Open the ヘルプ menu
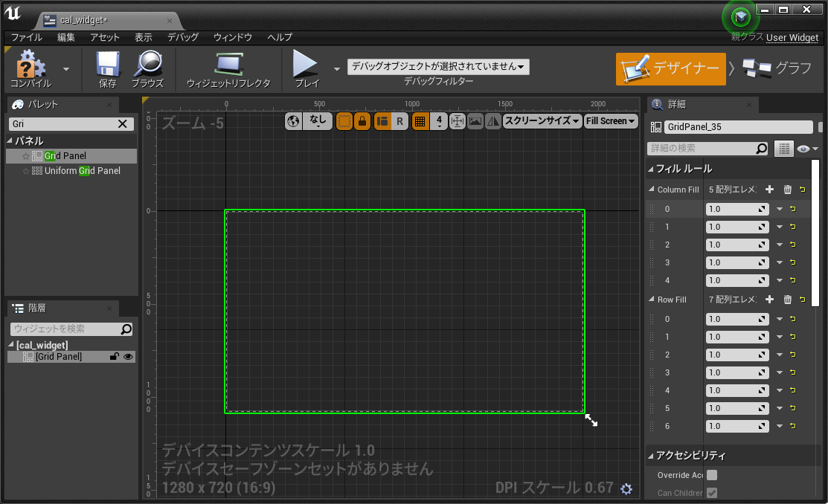The width and height of the screenshot is (828, 504). click(279, 37)
